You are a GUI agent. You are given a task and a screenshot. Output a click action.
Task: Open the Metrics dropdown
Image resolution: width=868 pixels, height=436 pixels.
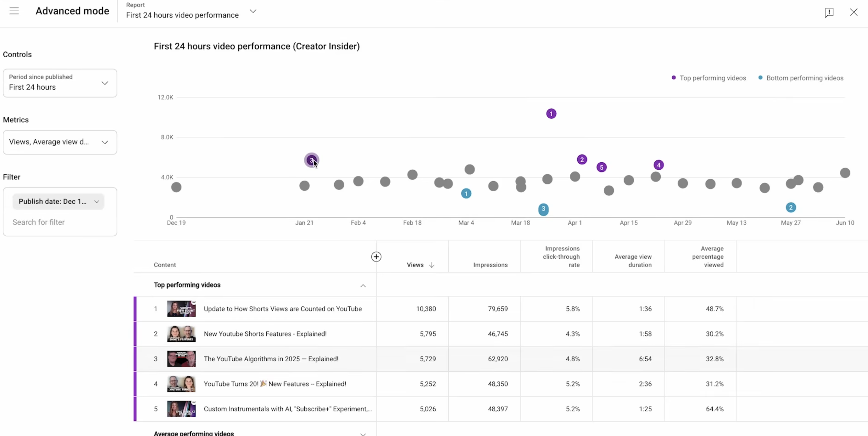point(60,142)
